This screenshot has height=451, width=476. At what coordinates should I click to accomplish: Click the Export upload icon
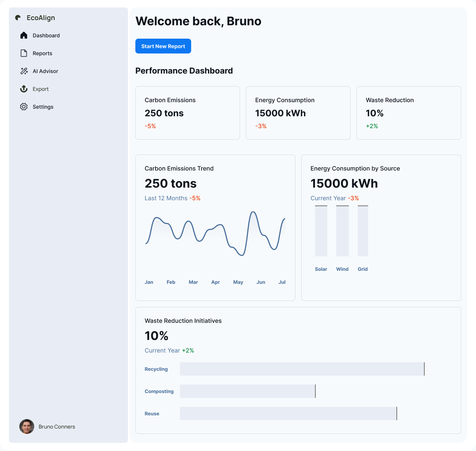click(x=24, y=89)
